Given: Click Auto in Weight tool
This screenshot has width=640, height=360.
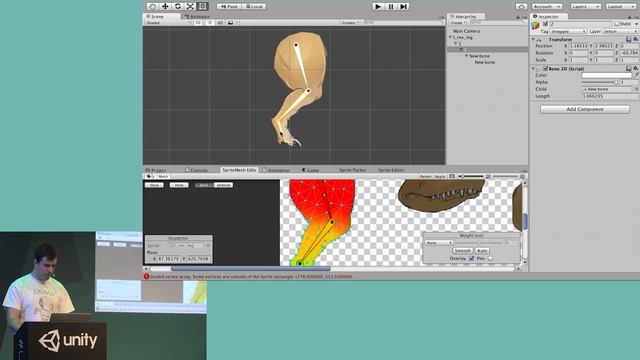Looking at the screenshot, I should 482,251.
